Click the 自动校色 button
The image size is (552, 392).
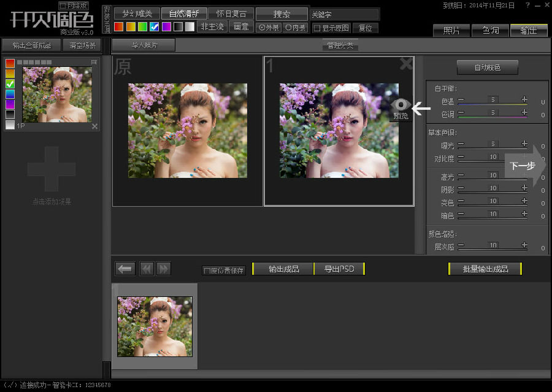(x=487, y=67)
